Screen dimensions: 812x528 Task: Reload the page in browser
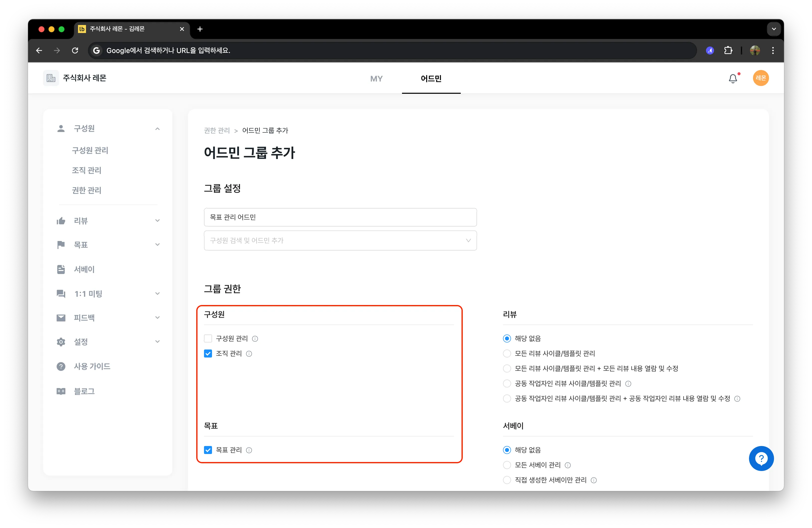pyautogui.click(x=75, y=50)
